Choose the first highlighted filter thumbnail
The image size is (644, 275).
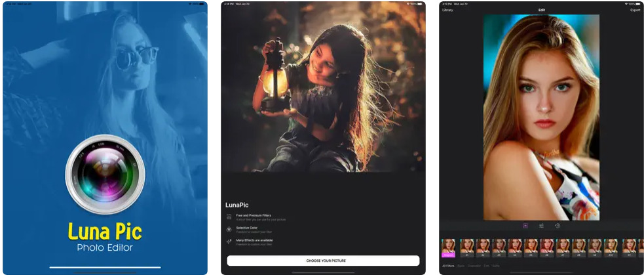(449, 247)
